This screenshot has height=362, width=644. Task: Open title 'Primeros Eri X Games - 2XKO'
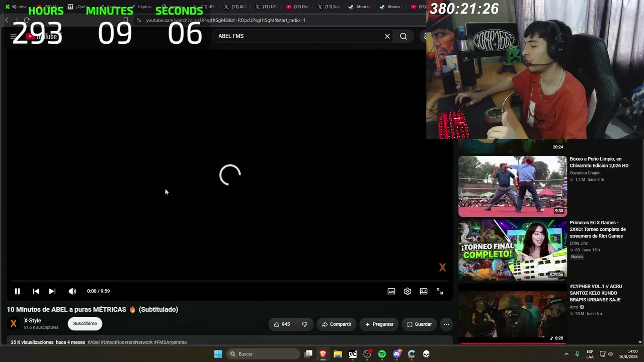(598, 229)
